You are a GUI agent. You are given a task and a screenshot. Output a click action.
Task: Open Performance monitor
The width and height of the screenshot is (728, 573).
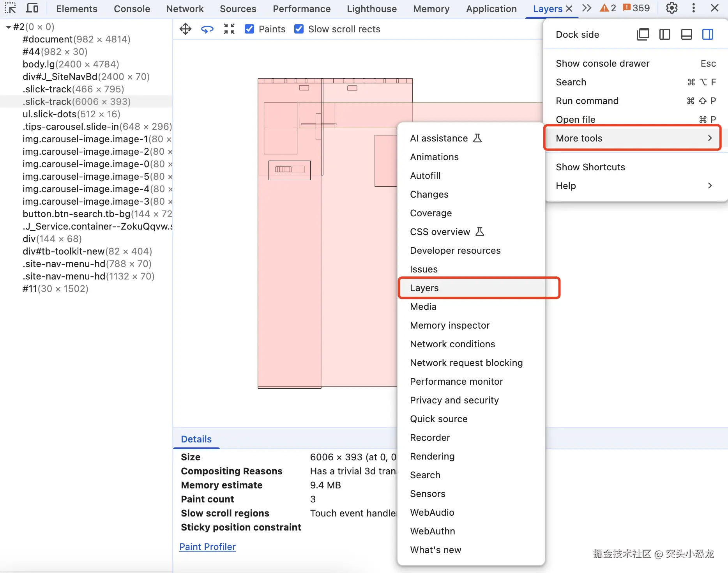tap(471, 382)
